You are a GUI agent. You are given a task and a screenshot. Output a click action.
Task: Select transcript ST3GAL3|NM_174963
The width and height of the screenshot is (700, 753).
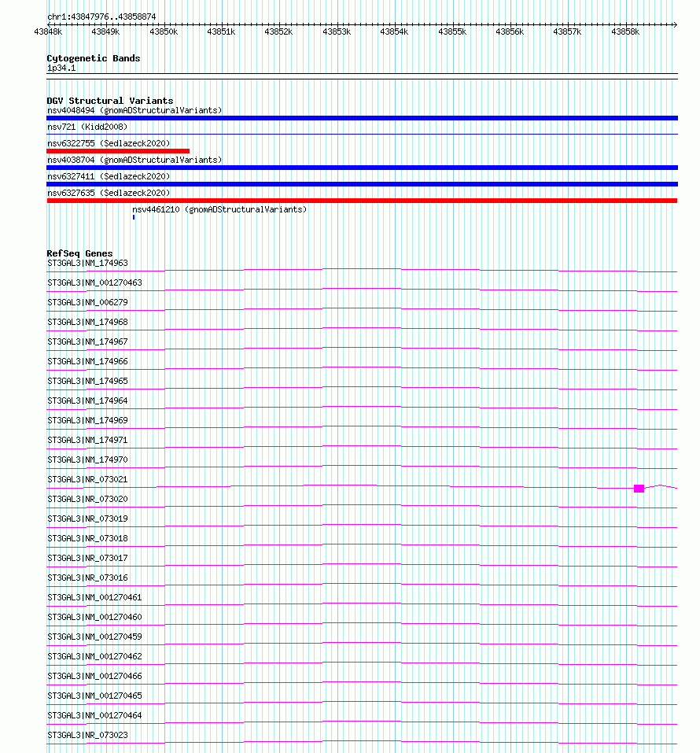[88, 263]
